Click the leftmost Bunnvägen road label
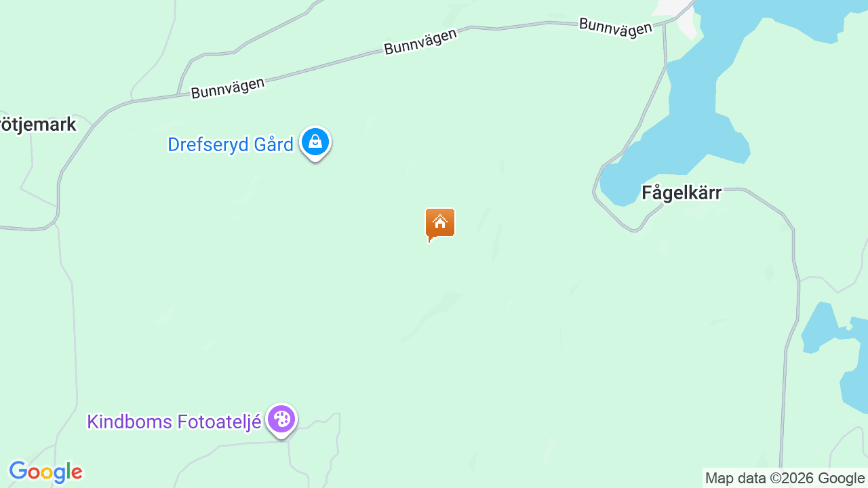 pyautogui.click(x=228, y=88)
